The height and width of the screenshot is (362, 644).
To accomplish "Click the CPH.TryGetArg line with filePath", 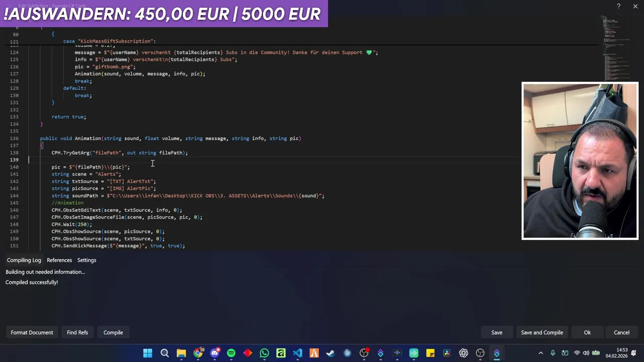I will pos(120,153).
